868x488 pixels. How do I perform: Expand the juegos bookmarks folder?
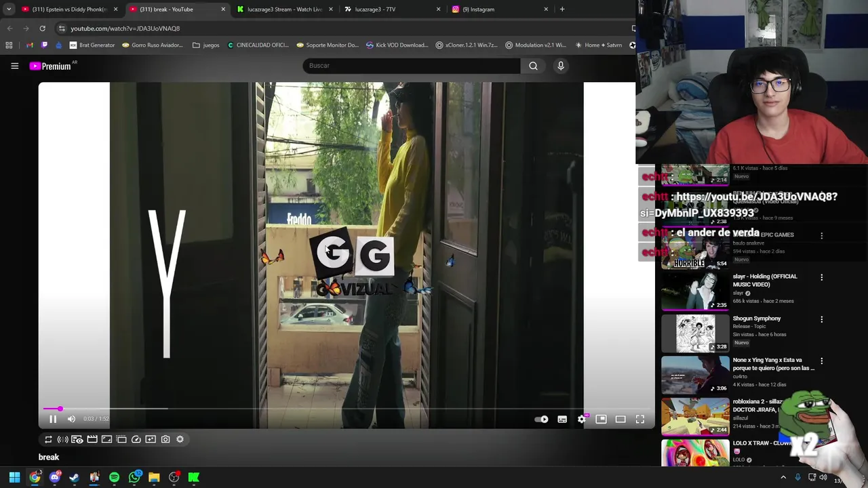pyautogui.click(x=206, y=45)
